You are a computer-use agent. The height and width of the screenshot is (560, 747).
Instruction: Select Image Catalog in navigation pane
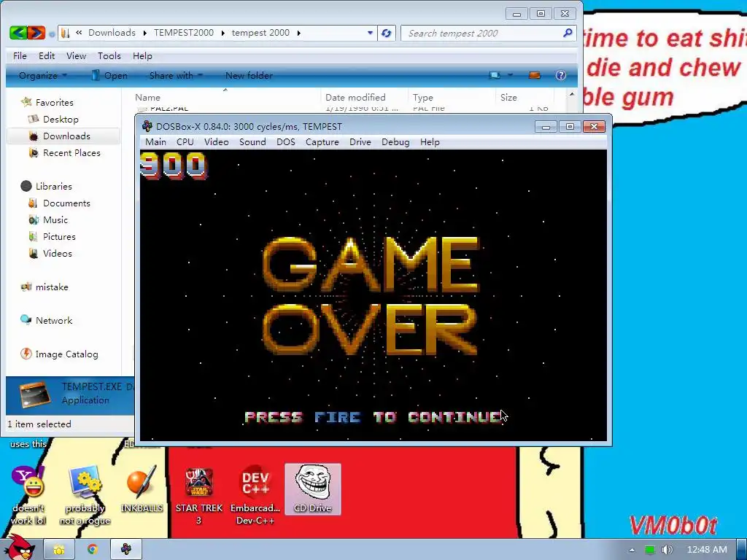pos(66,354)
